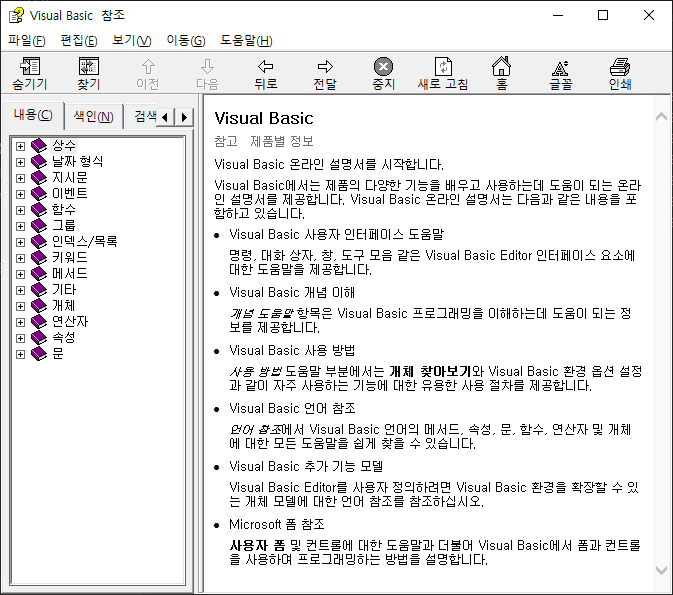The width and height of the screenshot is (673, 595).
Task: Click the purple book icon beside 그룹
Action: click(39, 226)
